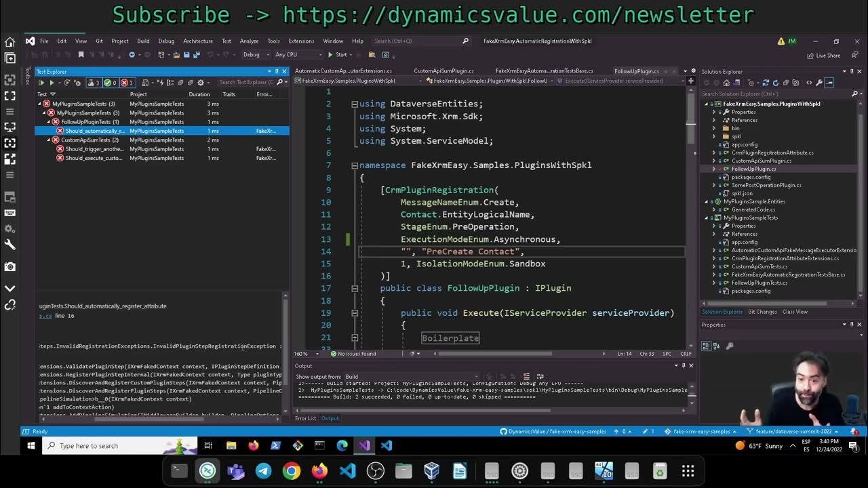The height and width of the screenshot is (488, 868).
Task: Click the home icon in left sidebar
Action: point(10,42)
